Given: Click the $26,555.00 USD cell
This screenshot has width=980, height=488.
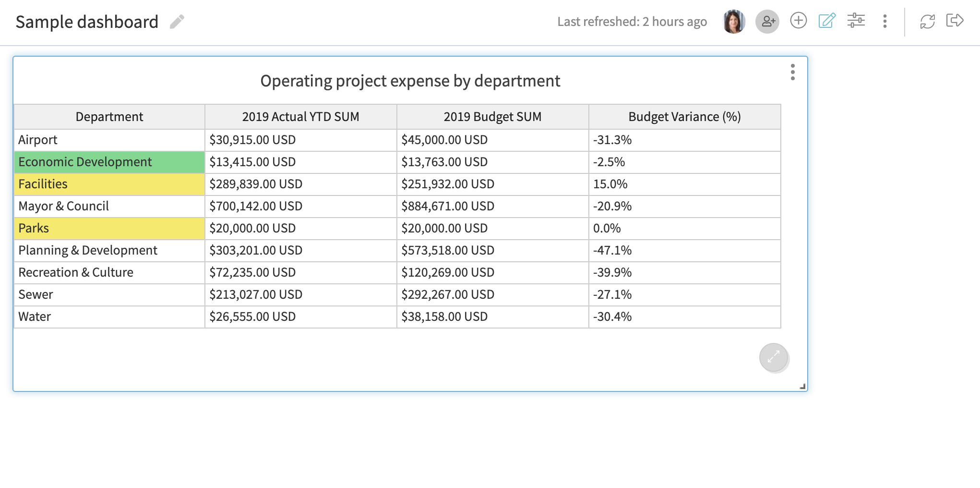Looking at the screenshot, I should pyautogui.click(x=301, y=317).
